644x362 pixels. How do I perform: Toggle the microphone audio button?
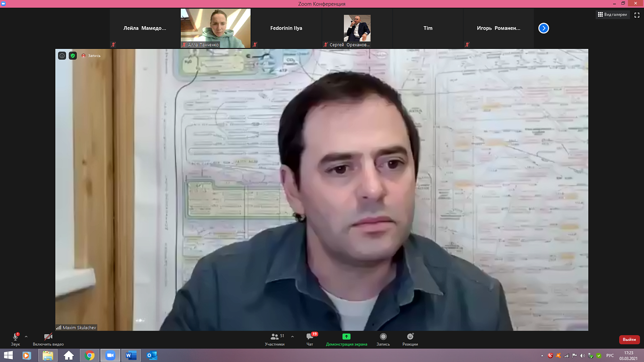coord(15,337)
